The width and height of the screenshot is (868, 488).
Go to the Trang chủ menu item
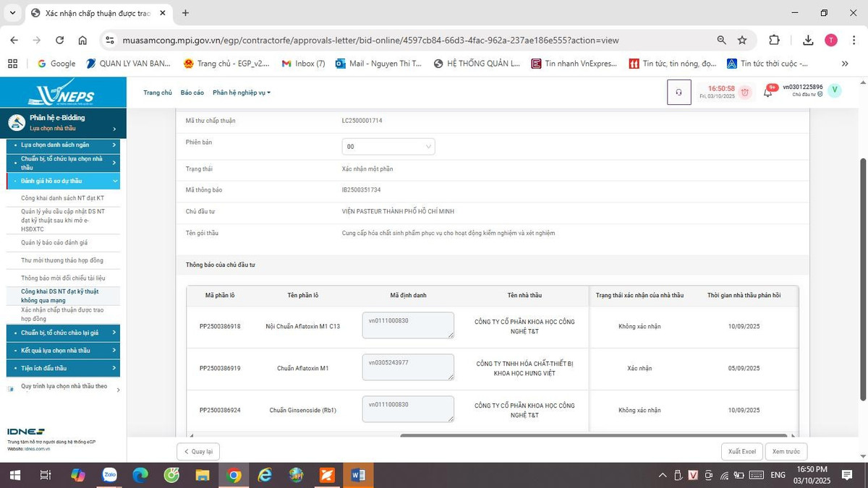(158, 93)
